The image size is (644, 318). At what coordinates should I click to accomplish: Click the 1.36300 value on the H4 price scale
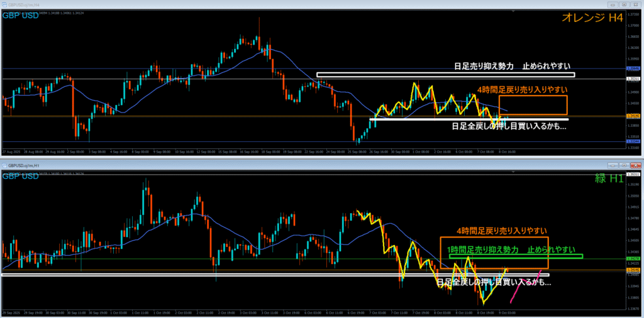tap(632, 48)
